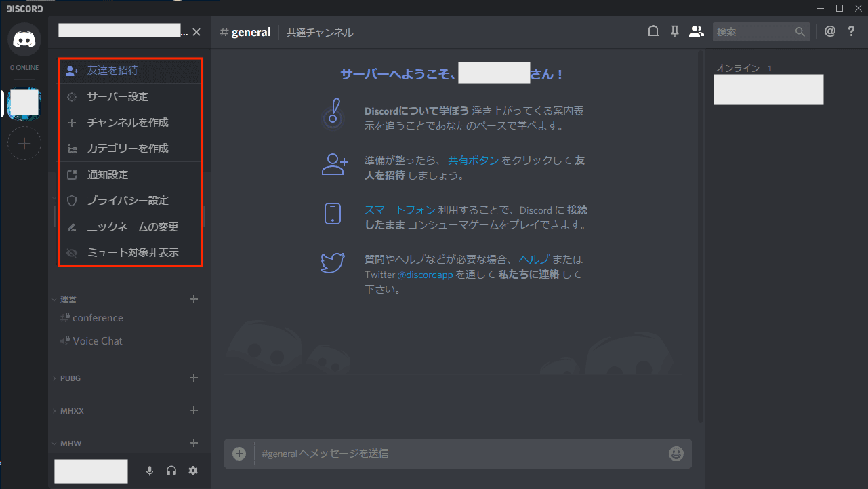Screen dimensions: 868x489
Task: Show pinned messages with pin icon
Action: (674, 31)
